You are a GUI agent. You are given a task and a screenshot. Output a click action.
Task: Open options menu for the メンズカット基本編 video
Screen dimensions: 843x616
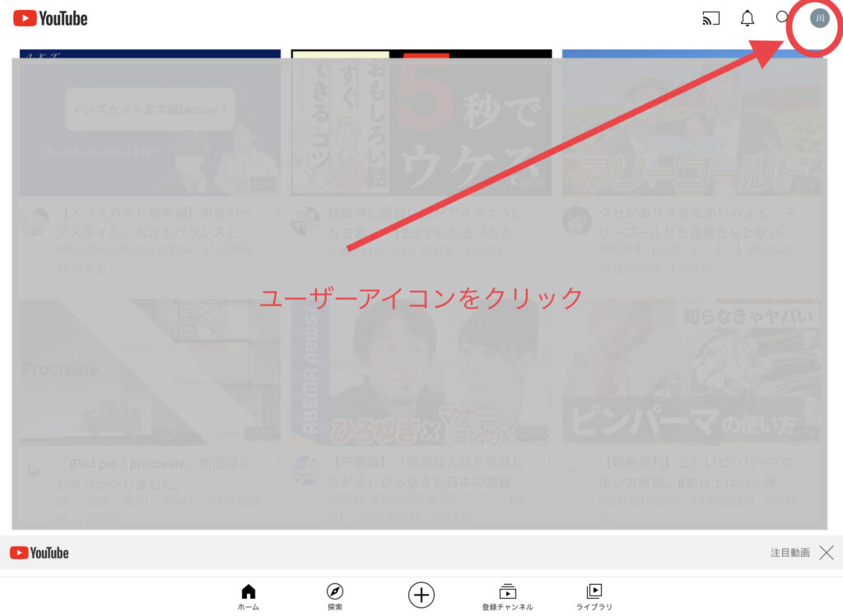coord(277,214)
